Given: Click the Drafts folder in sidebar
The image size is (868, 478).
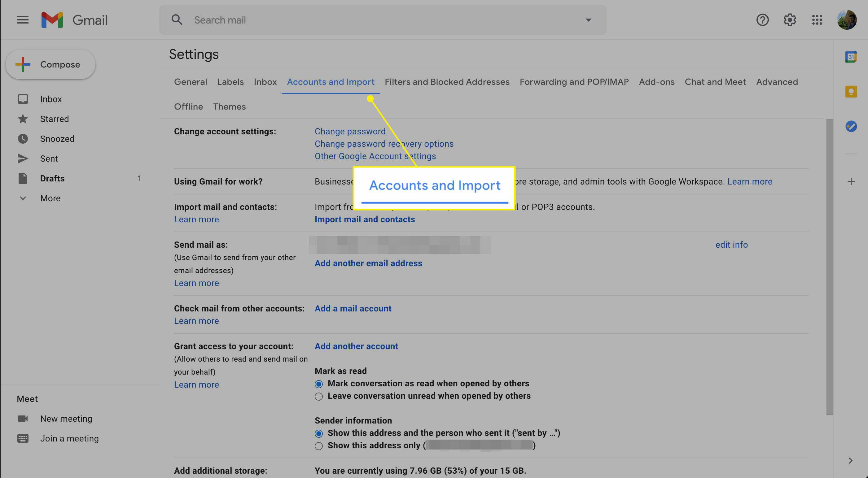Looking at the screenshot, I should pos(52,178).
